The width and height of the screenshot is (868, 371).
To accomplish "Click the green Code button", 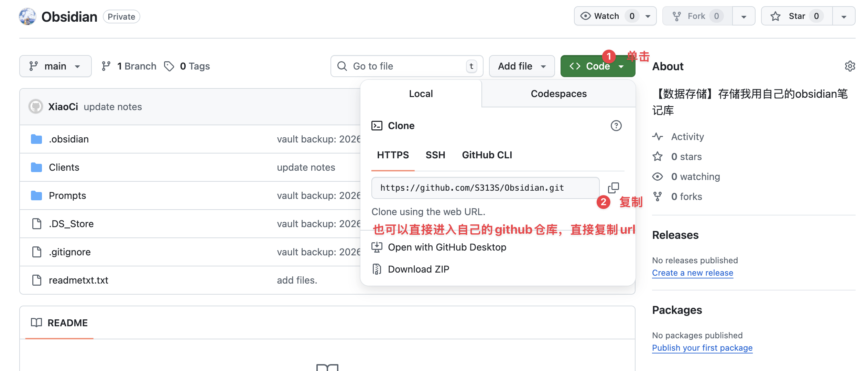I will click(x=598, y=66).
